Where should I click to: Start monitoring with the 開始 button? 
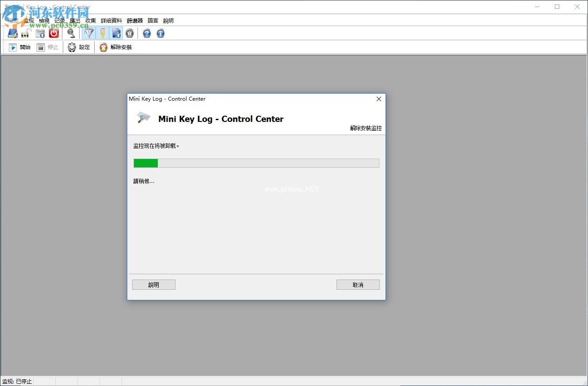[x=19, y=47]
